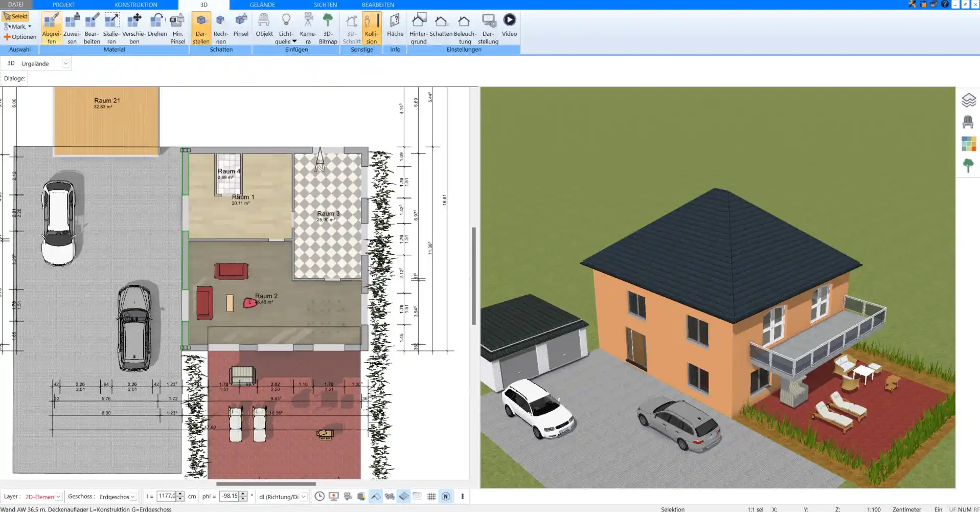
Task: Open the materials palette icon in sidebar
Action: point(968,144)
